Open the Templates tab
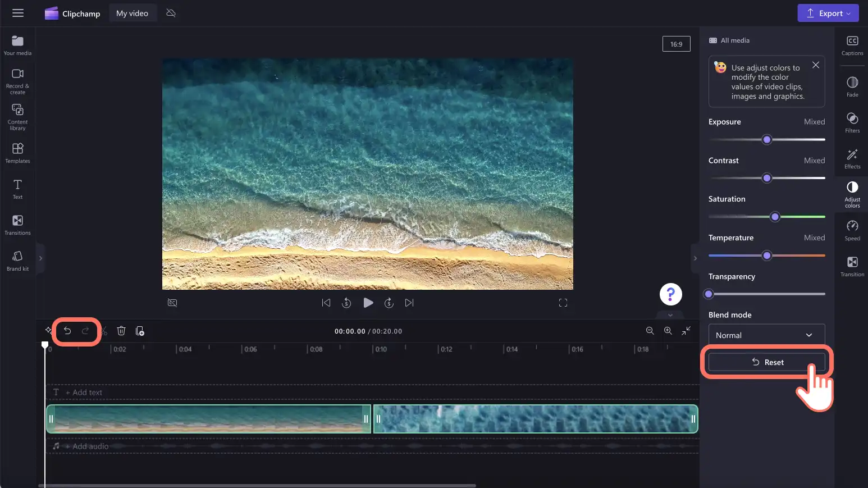 click(17, 153)
